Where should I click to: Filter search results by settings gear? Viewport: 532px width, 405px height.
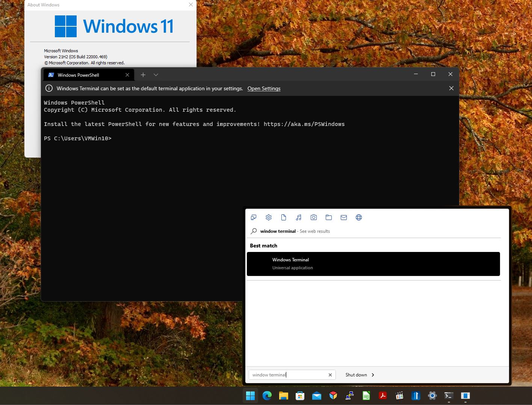(x=269, y=217)
